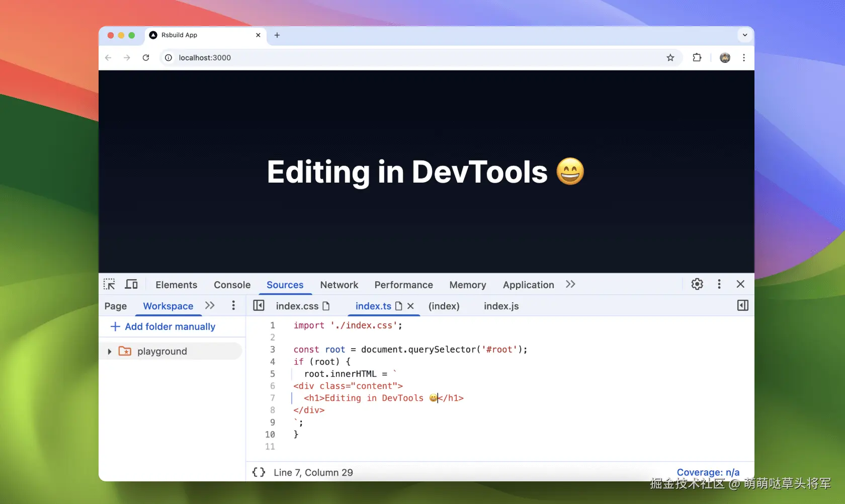Click the browser extensions puzzle icon
845x504 pixels.
click(697, 57)
